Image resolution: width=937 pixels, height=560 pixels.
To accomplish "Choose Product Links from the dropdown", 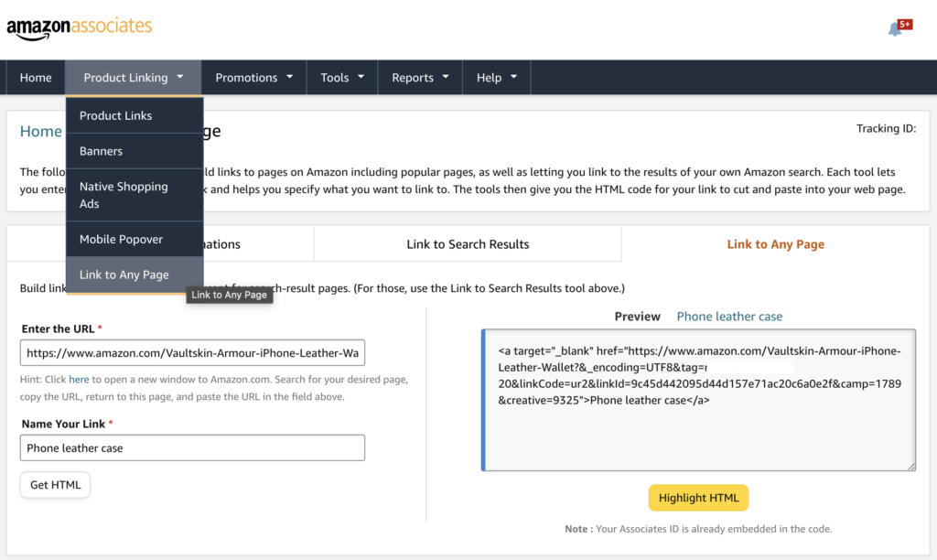I will click(135, 115).
